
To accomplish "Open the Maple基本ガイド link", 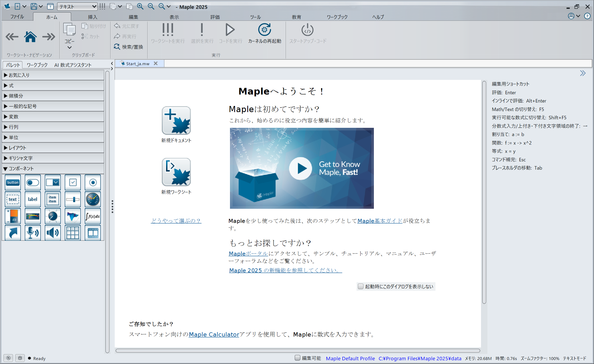I will click(380, 221).
